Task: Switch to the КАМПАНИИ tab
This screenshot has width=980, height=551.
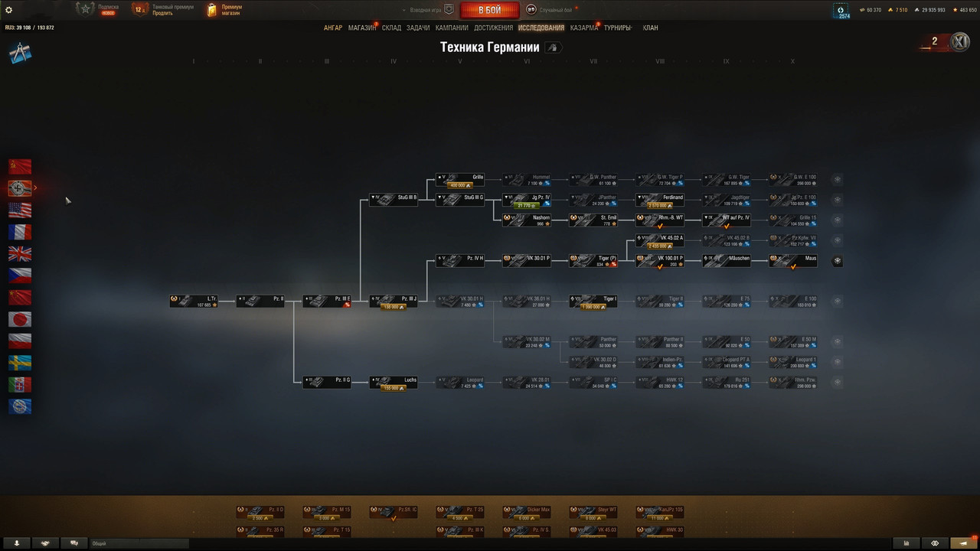Action: [452, 28]
